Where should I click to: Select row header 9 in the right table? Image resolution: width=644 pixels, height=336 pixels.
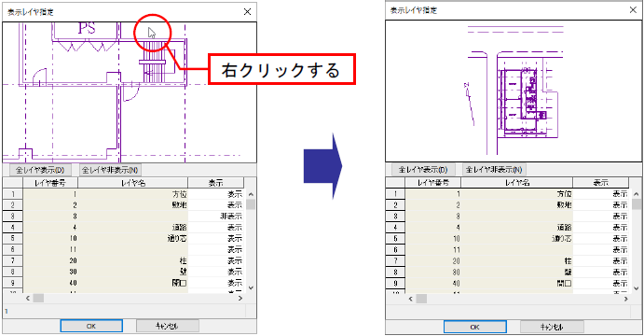pos(395,283)
